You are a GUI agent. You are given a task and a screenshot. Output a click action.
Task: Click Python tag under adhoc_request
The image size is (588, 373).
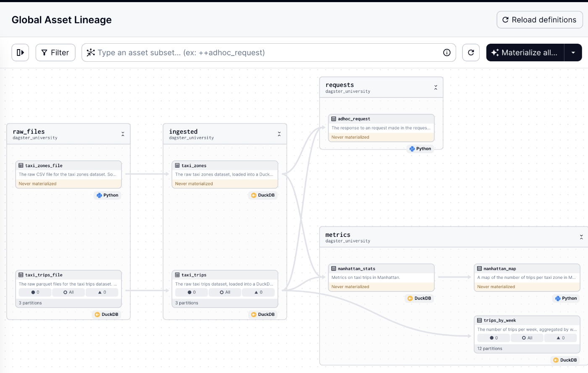tap(420, 149)
